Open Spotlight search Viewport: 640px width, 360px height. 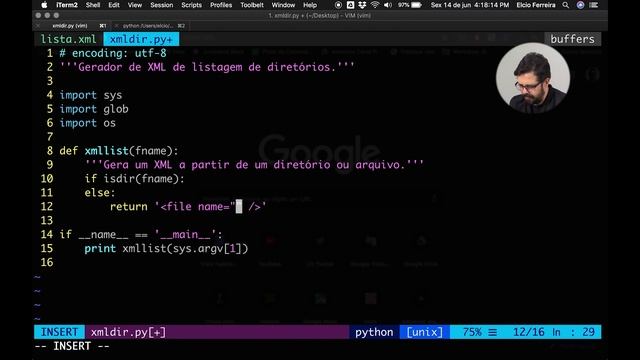(x=566, y=5)
